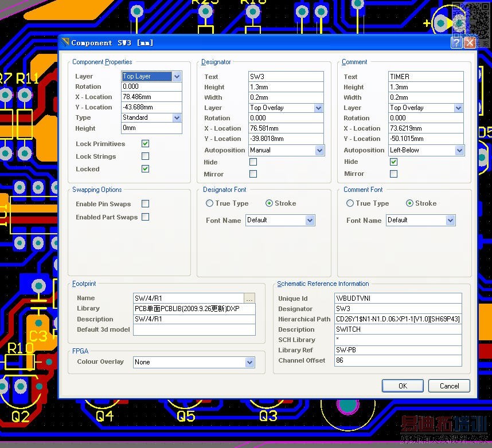Close the Component SW3 dialog
Viewport: 492px width, 448px height.
click(470, 43)
